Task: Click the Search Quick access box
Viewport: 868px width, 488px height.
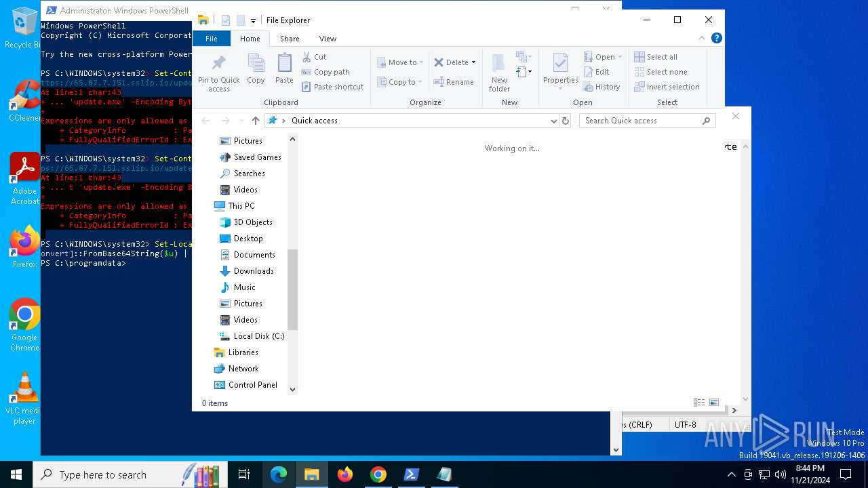Action: pos(648,121)
